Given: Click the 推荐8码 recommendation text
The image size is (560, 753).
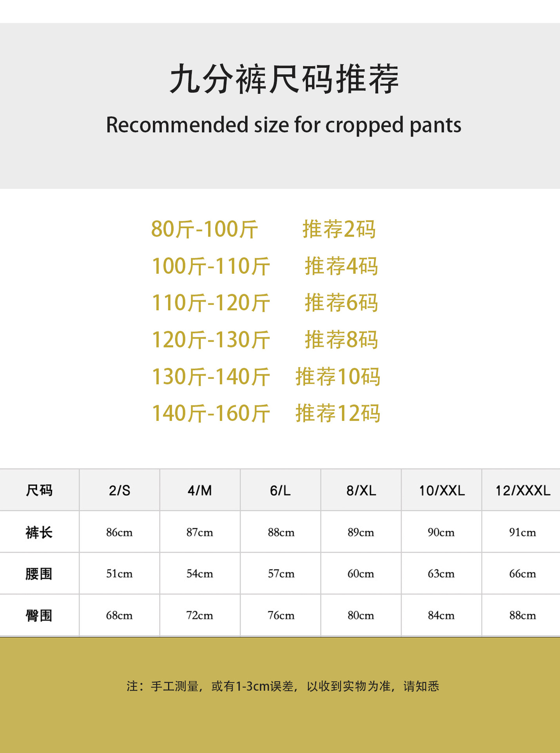Looking at the screenshot, I should [x=341, y=340].
